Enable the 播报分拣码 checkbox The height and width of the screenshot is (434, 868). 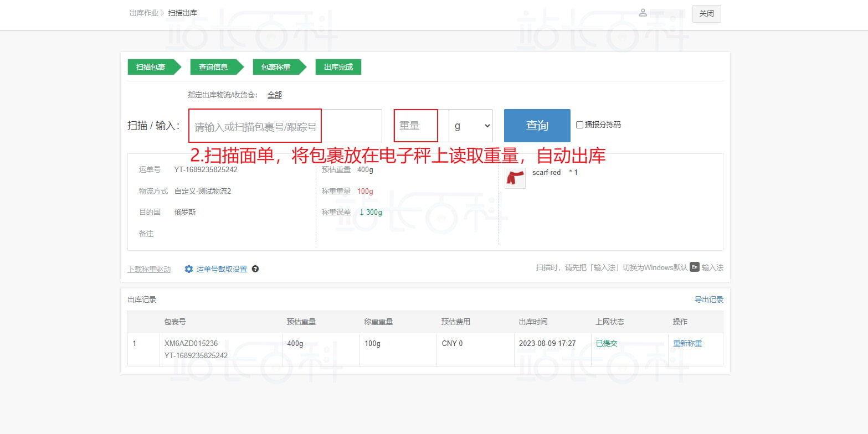click(580, 125)
